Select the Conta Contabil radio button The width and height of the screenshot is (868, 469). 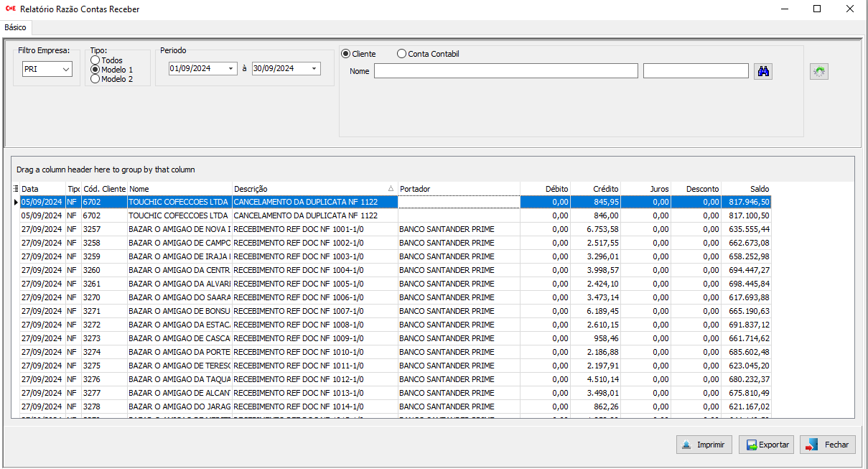pos(401,54)
